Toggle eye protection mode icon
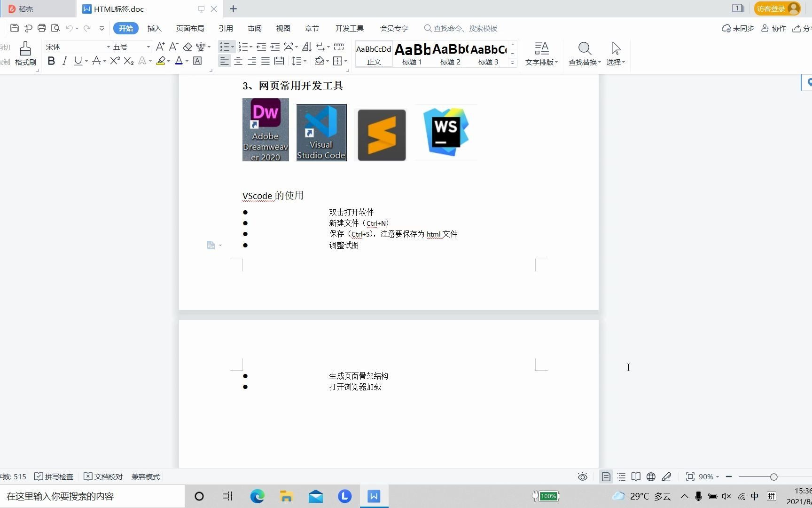 [x=582, y=476]
